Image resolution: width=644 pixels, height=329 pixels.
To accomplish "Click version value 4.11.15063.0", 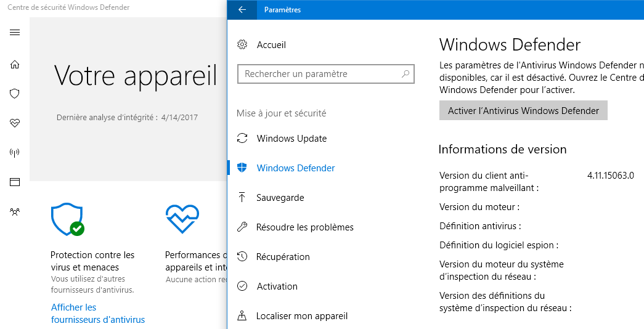I will 611,176.
